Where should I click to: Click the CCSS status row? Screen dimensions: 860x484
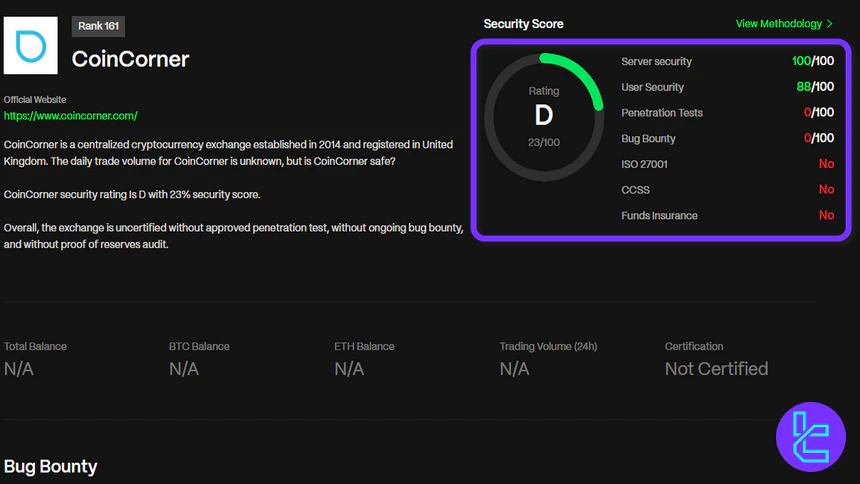727,190
